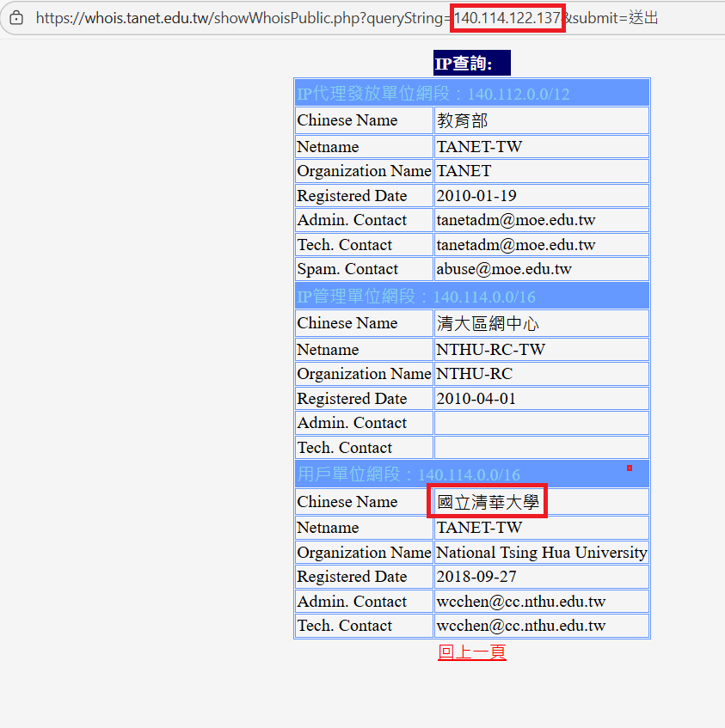Select registered date 2018-09-27

click(542, 577)
